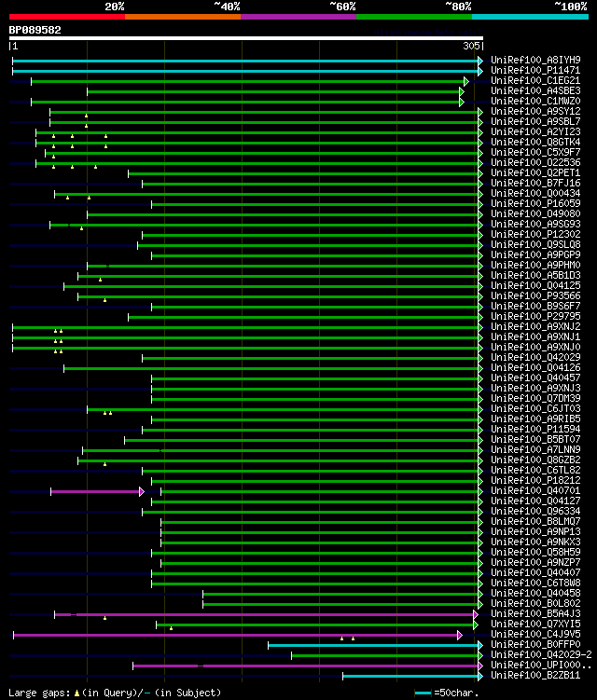Image resolution: width=597 pixels, height=700 pixels.
Task: Click the UniRef100_B0L802 label
Action: pos(535,604)
